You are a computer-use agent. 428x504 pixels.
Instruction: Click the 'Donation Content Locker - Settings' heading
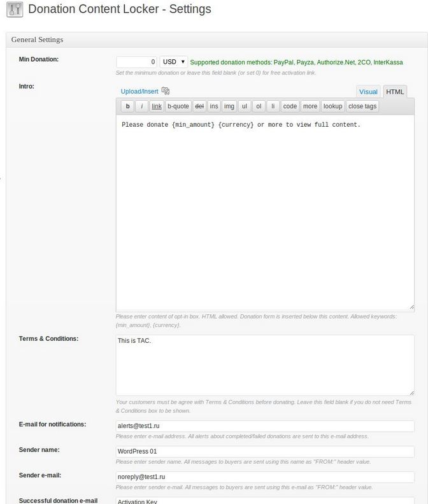[x=120, y=9]
